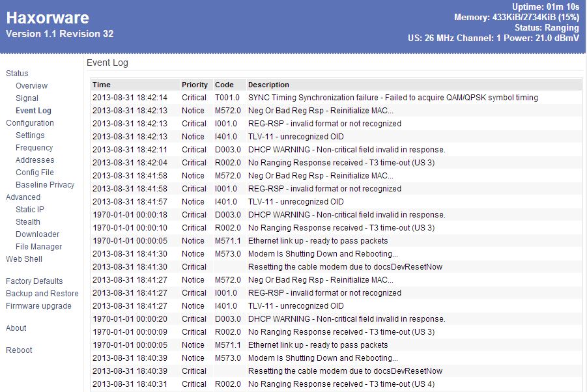Open Baseline Privacy settings
This screenshot has width=587, height=392.
tap(45, 185)
